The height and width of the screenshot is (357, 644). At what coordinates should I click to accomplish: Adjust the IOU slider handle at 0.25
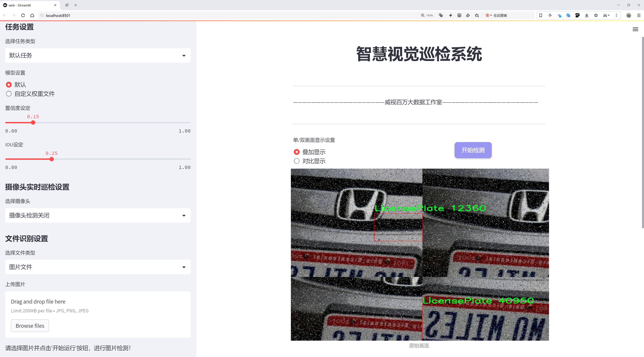pyautogui.click(x=51, y=159)
